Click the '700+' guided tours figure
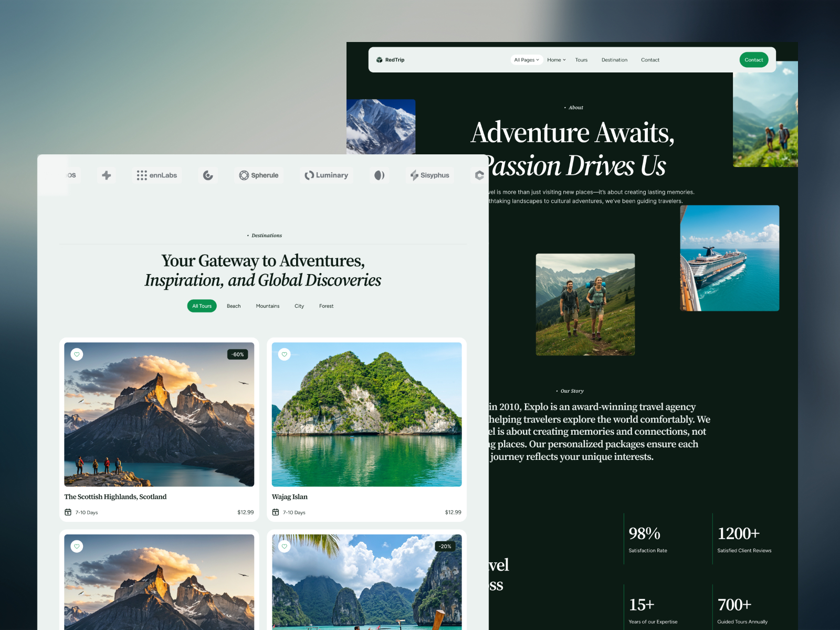 pyautogui.click(x=734, y=605)
